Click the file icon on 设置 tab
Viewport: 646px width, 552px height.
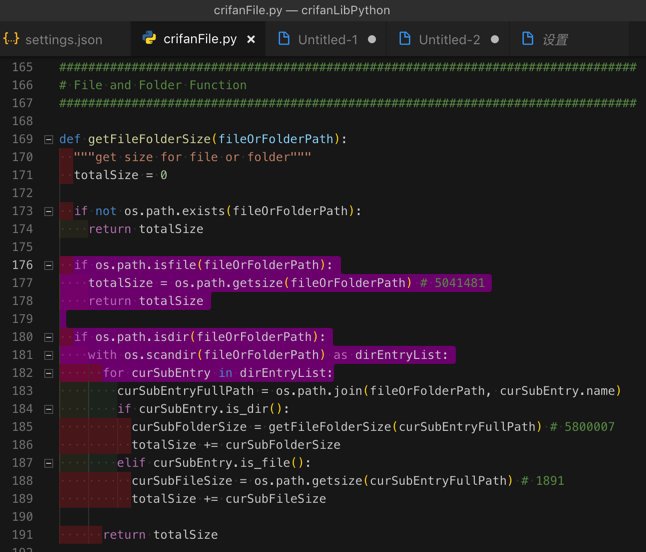(x=527, y=39)
